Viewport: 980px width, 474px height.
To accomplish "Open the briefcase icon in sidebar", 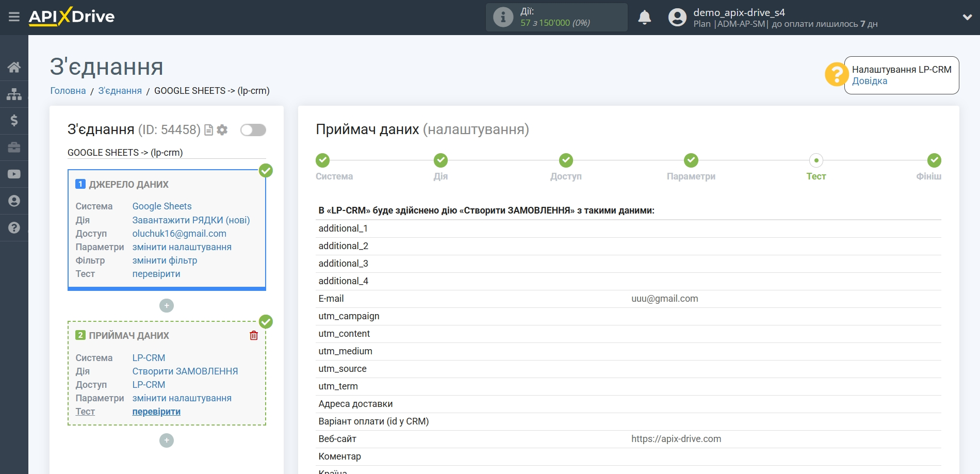I will tap(14, 148).
